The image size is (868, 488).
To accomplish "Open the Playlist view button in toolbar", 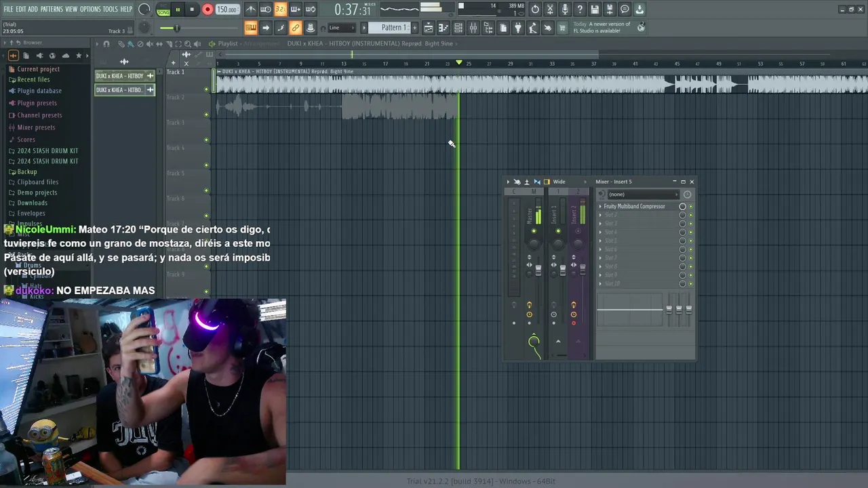I will [429, 28].
